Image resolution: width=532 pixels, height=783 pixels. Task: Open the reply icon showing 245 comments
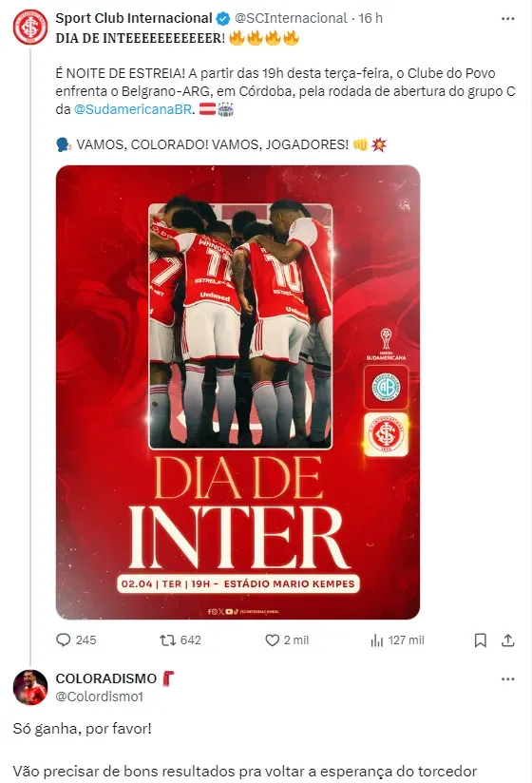coord(64,640)
